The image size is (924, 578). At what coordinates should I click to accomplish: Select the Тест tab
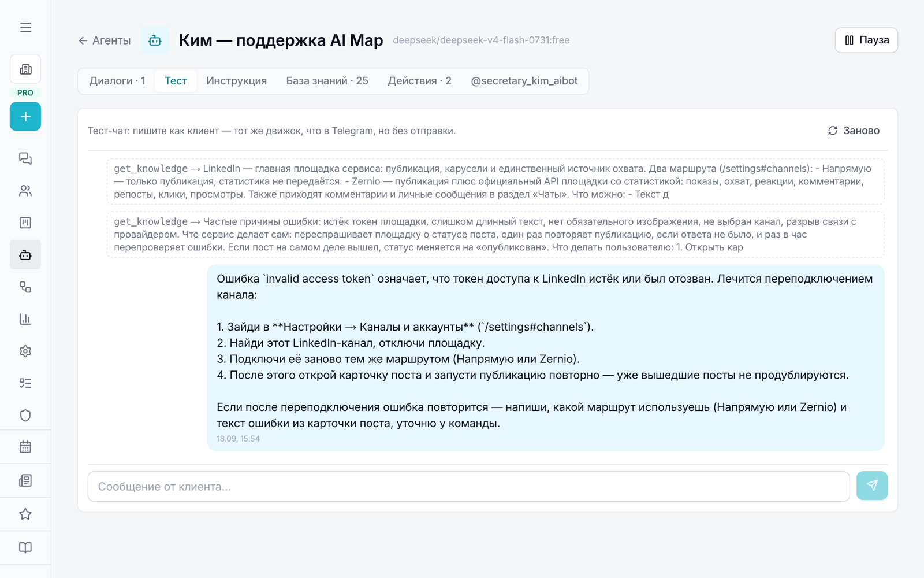[x=176, y=81]
